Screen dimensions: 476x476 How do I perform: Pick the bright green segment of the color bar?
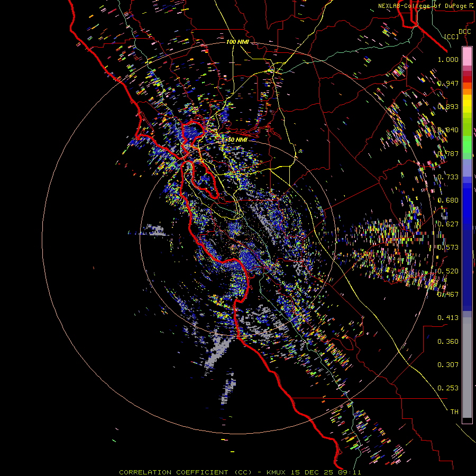467,144
